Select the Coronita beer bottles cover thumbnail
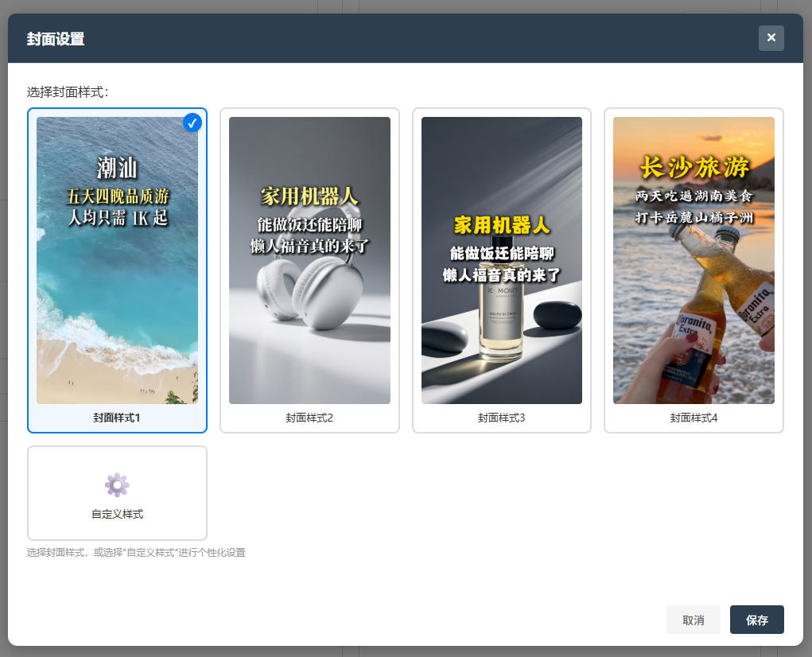This screenshot has width=812, height=657. tap(694, 260)
